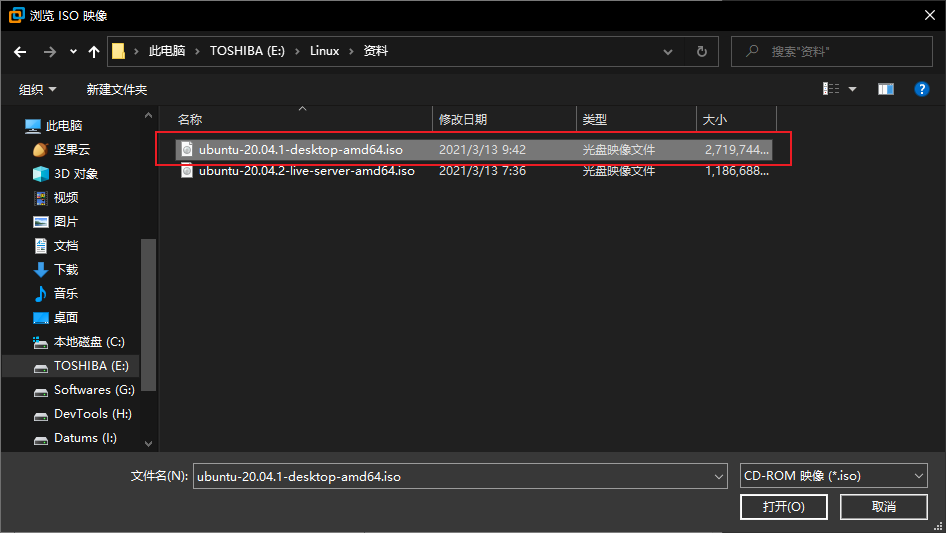Open recent locations dropdown arrow

click(73, 52)
